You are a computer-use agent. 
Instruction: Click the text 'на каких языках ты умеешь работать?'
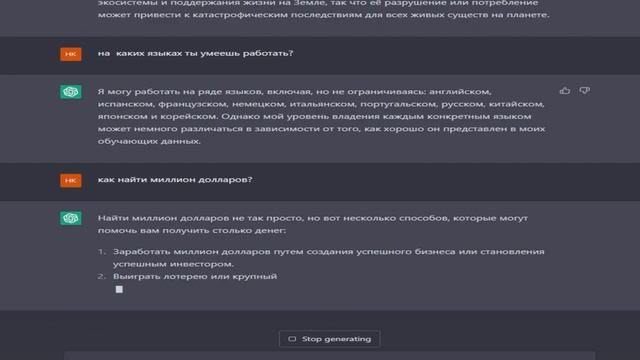point(195,53)
